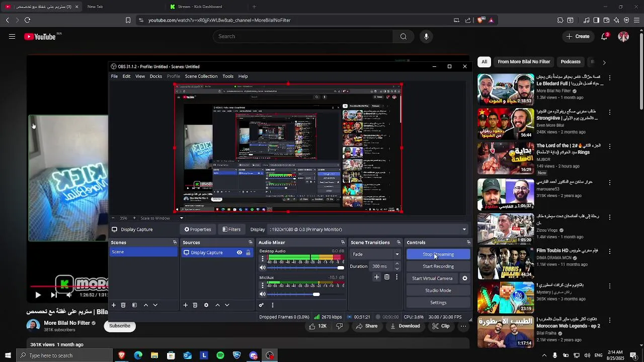The height and width of the screenshot is (362, 644).
Task: Move scene up arrow in Scenes dock
Action: tap(146, 305)
